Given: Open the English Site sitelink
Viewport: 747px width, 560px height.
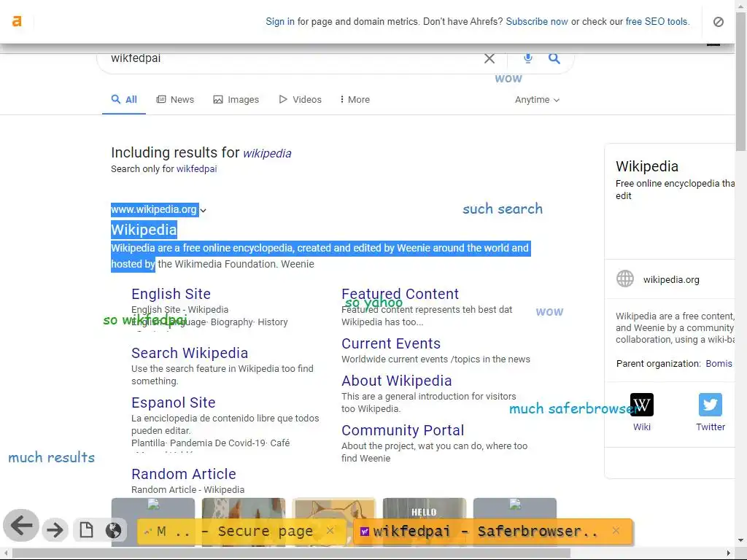Looking at the screenshot, I should click(171, 294).
